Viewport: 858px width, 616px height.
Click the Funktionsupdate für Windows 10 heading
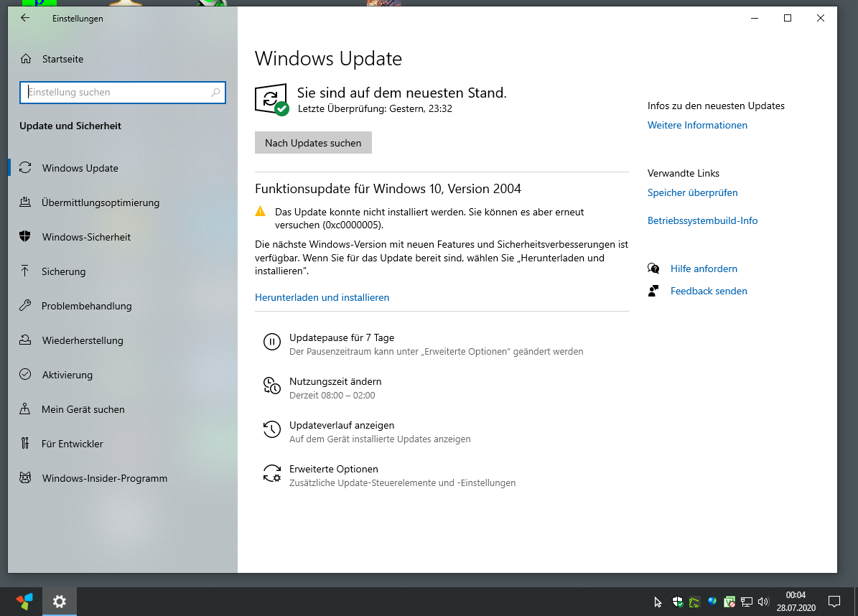(388, 189)
